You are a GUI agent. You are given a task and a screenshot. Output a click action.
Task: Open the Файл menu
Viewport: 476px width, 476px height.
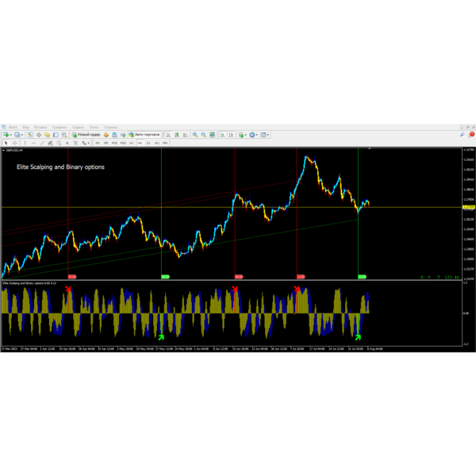13,127
